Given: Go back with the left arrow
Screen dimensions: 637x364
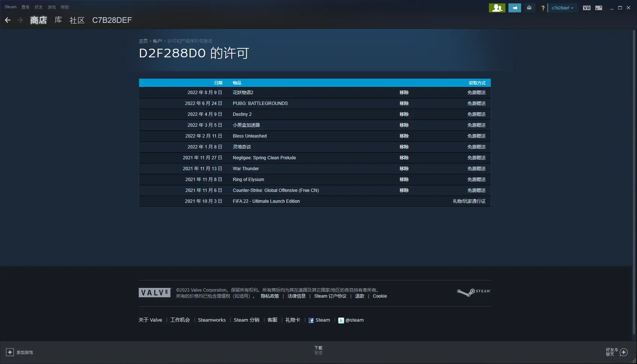Looking at the screenshot, I should pyautogui.click(x=7, y=20).
